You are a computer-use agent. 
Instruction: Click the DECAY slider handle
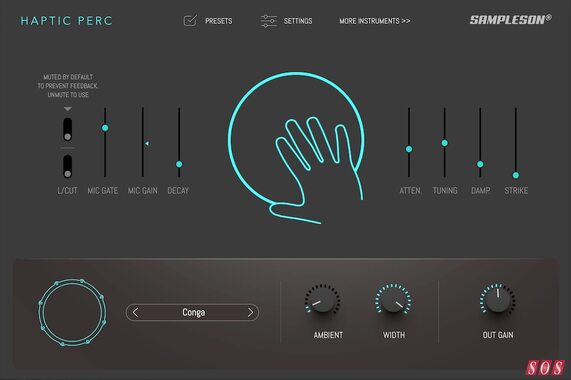coord(179,164)
